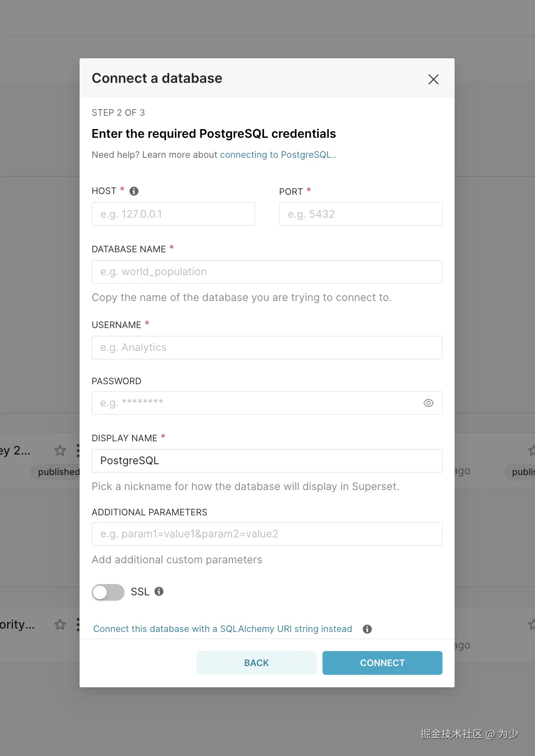The image size is (535, 756).
Task: Focus the HOST input field
Action: click(173, 214)
